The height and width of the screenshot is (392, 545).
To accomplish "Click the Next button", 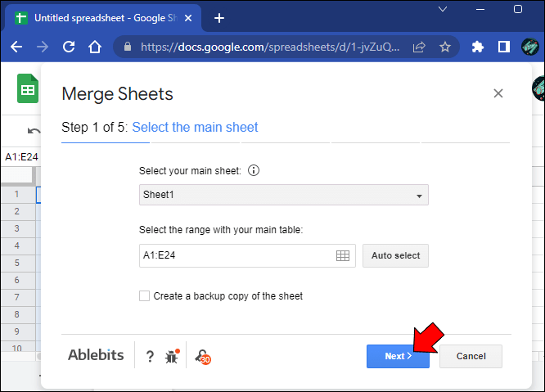I will point(398,356).
